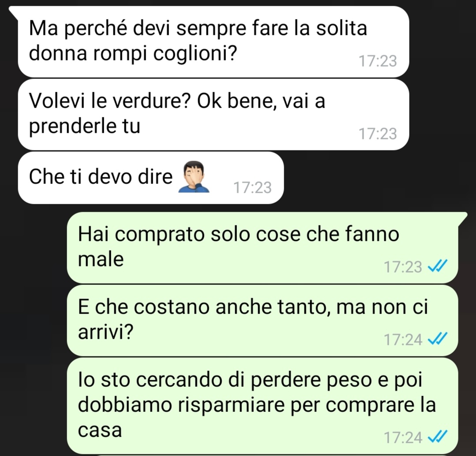
Task: Select the 'Volevi le verdure?' message bubble
Action: (x=213, y=114)
